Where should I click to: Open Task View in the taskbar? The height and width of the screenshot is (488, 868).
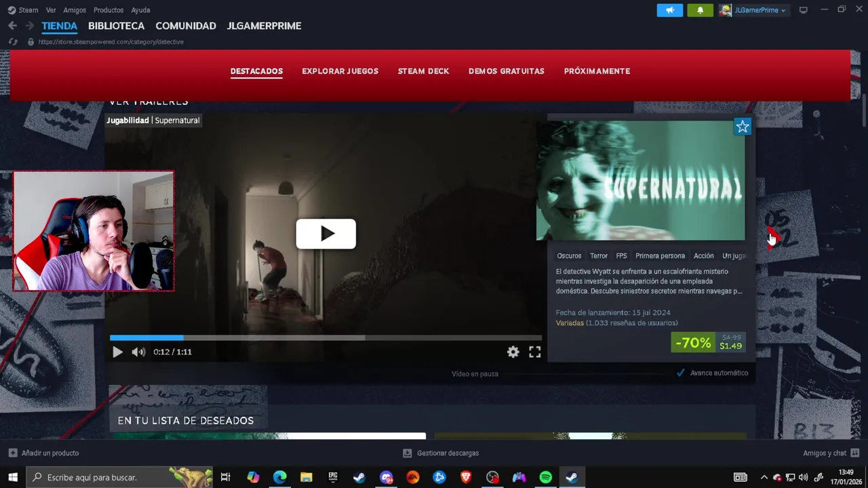point(226,477)
